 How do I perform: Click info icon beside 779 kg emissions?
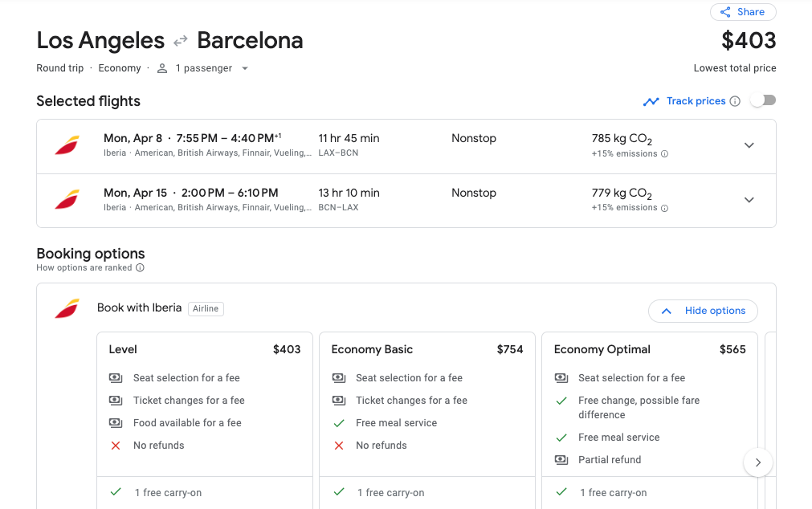(664, 208)
